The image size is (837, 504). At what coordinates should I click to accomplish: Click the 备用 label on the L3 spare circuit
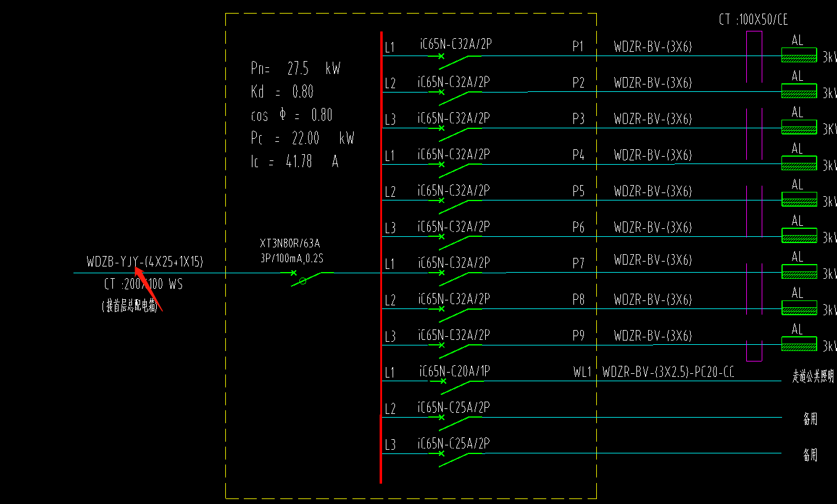(810, 455)
